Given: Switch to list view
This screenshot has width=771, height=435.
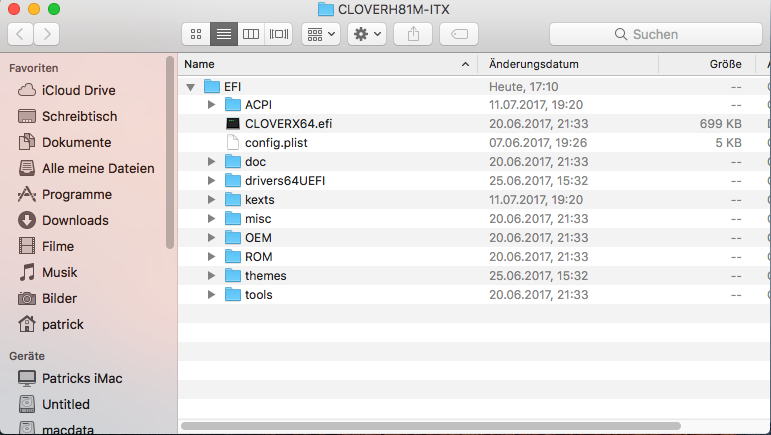Looking at the screenshot, I should coord(224,34).
